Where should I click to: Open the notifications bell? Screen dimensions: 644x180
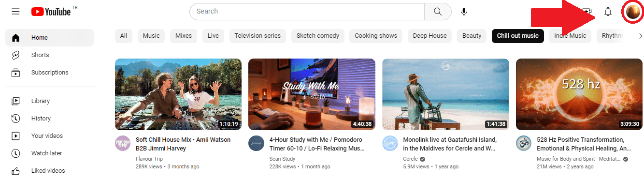pyautogui.click(x=608, y=11)
